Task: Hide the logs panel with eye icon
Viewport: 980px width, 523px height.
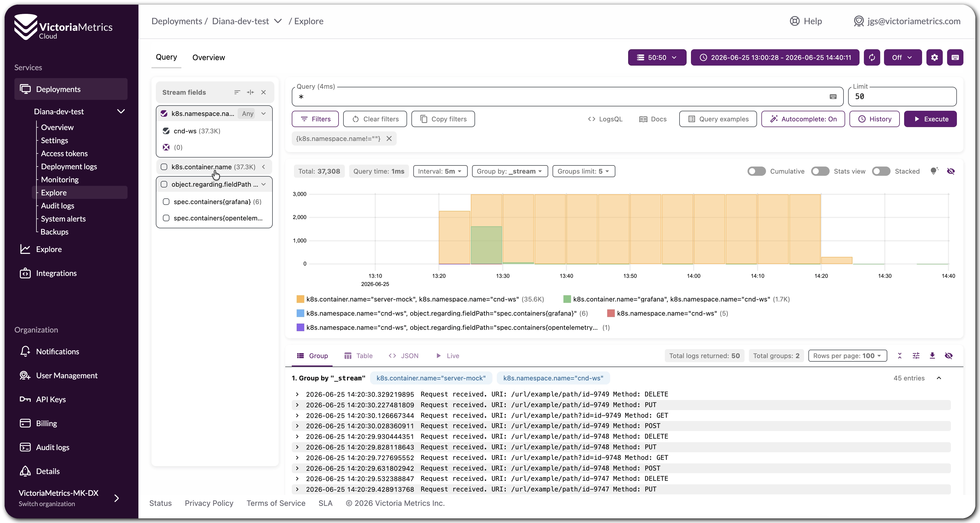Action: point(949,356)
